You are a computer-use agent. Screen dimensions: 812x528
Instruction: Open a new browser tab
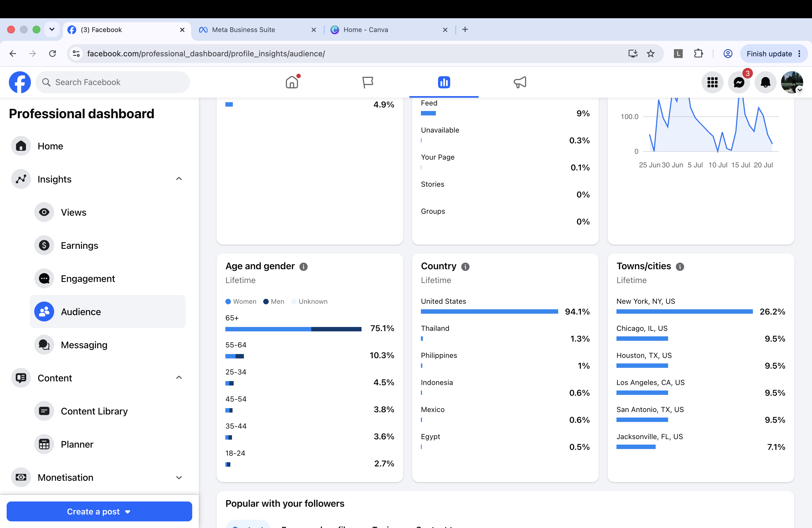click(465, 30)
